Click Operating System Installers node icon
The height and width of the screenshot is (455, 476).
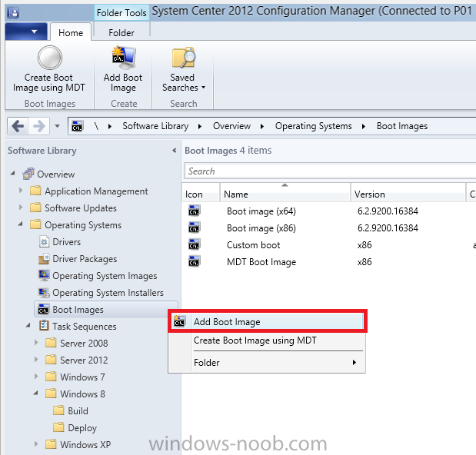coord(44,292)
